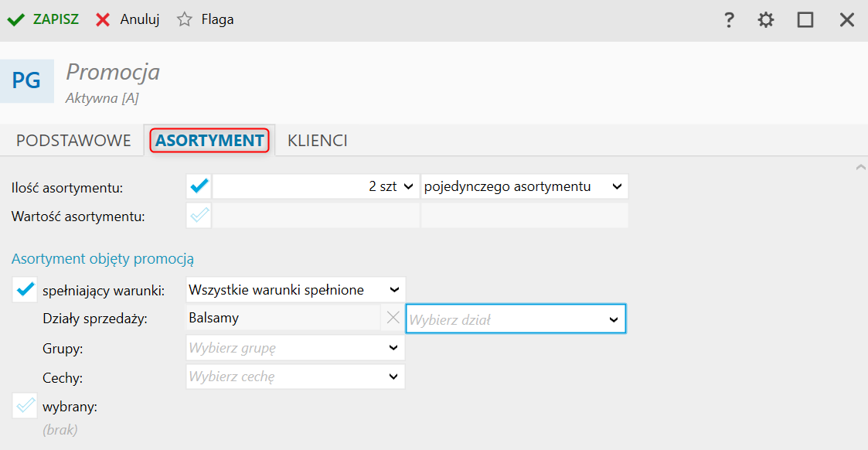Open help via question mark icon
This screenshot has width=868, height=450.
coord(728,20)
